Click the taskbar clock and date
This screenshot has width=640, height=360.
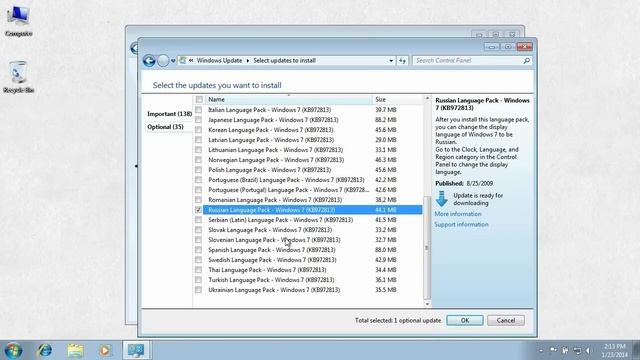click(614, 351)
